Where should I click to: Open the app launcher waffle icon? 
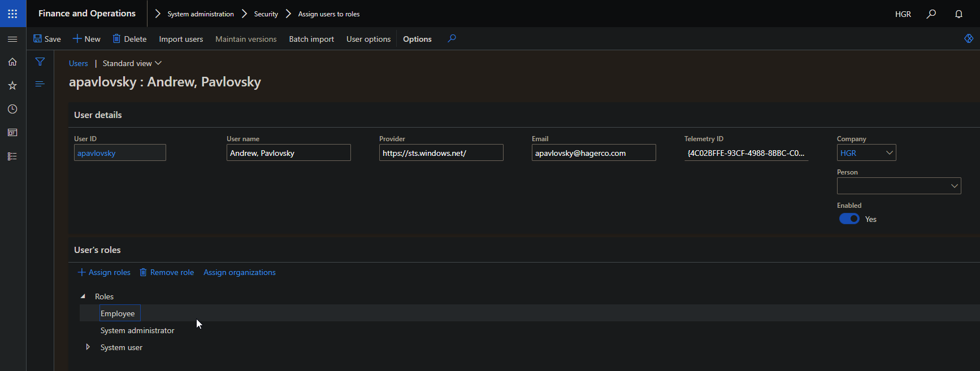tap(12, 14)
